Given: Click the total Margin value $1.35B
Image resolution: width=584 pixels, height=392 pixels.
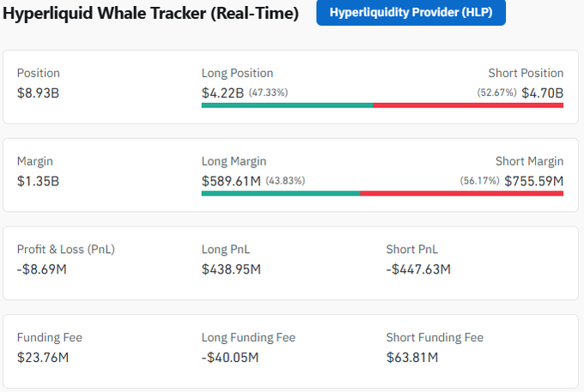Looking at the screenshot, I should pyautogui.click(x=38, y=181).
